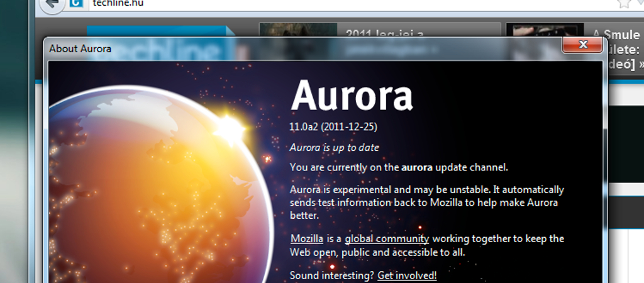Viewport: 644px width, 283px height.
Task: Click the browser back arrow button
Action: pyautogui.click(x=53, y=4)
